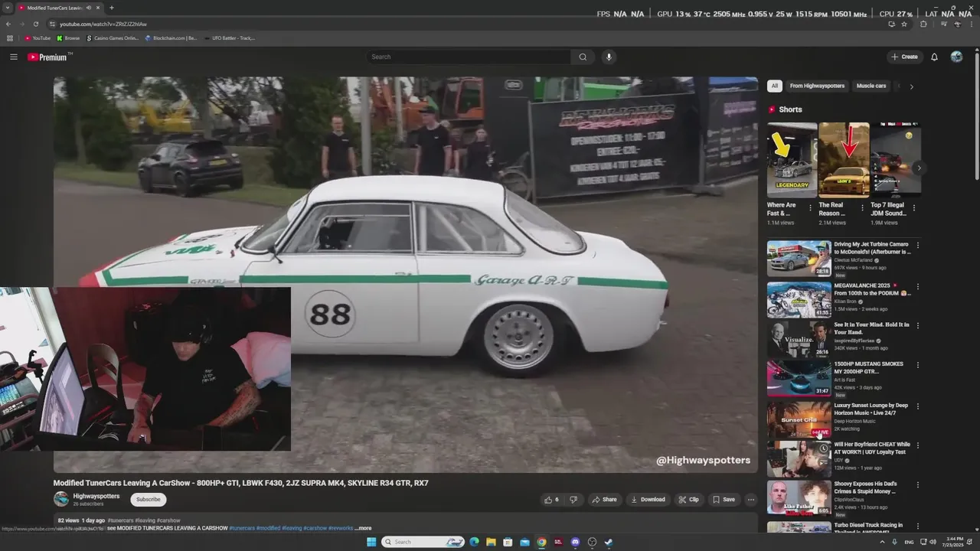Bookmark this page with star icon

(x=904, y=24)
